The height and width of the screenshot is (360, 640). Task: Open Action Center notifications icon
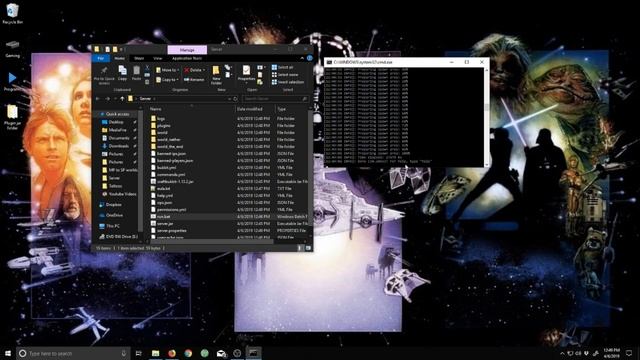coord(629,353)
